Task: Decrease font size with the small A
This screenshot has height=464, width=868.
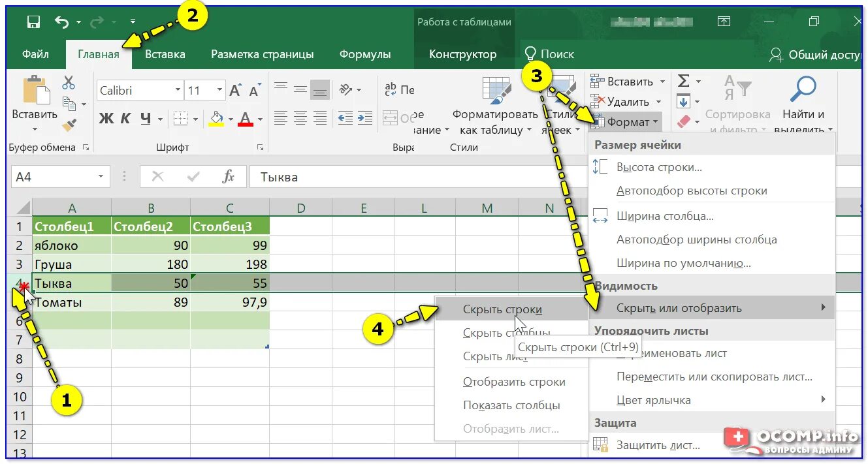Action: pyautogui.click(x=254, y=91)
